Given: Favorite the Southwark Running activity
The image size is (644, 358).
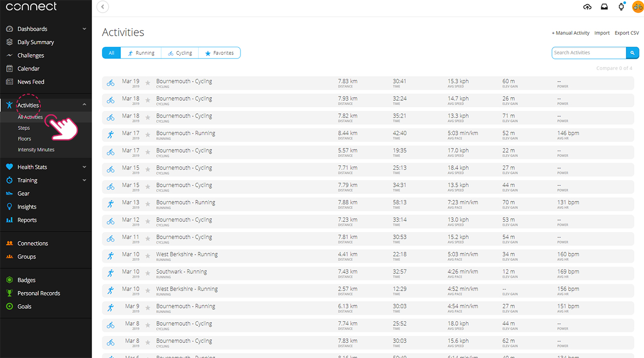Looking at the screenshot, I should [x=148, y=273].
